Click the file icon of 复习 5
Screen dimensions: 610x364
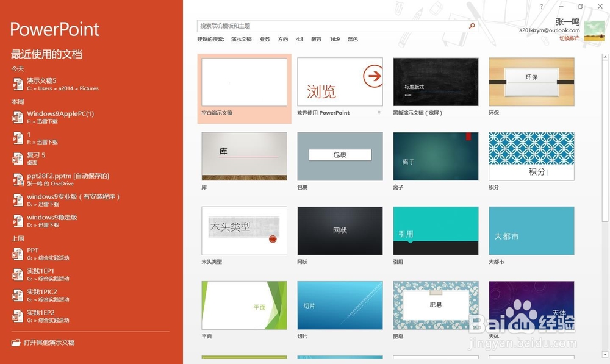[18, 159]
